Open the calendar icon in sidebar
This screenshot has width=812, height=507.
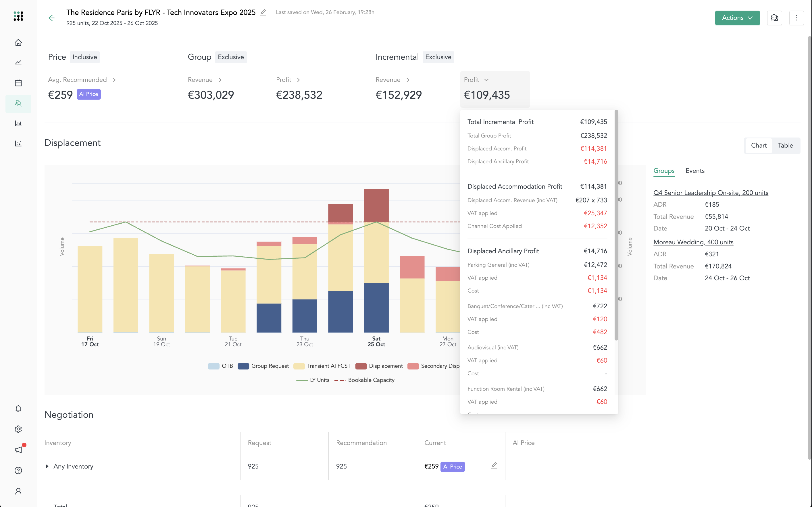point(18,83)
